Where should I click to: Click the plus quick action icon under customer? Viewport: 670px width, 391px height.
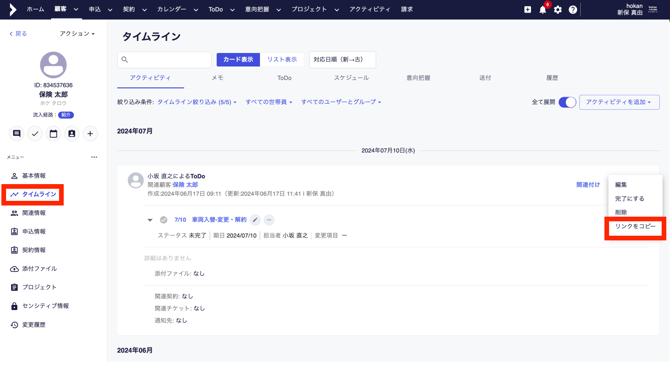pos(90,134)
